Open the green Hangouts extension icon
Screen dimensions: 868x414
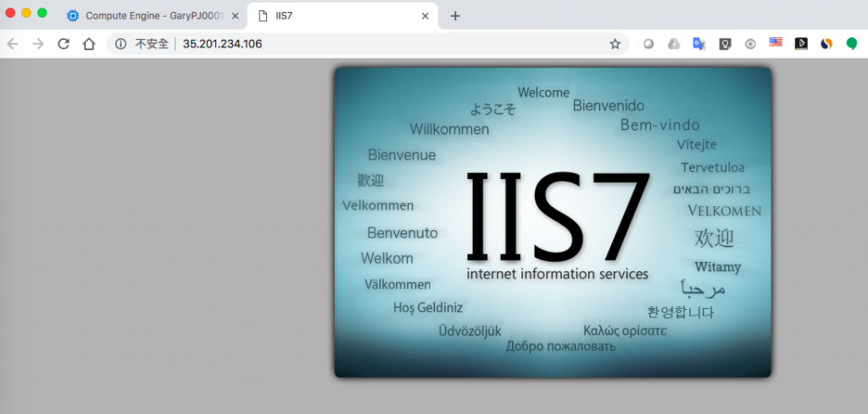tap(852, 44)
